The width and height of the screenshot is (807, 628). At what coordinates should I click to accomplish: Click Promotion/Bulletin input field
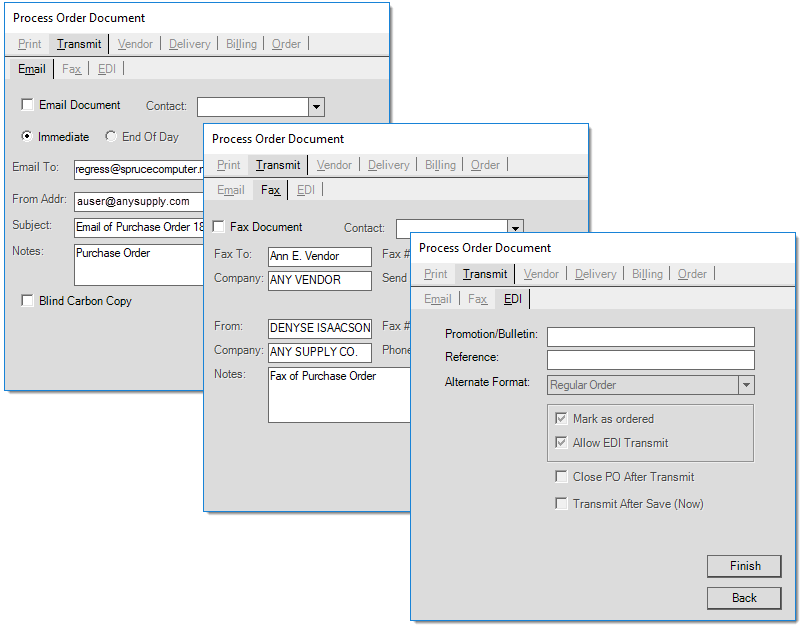coord(651,337)
